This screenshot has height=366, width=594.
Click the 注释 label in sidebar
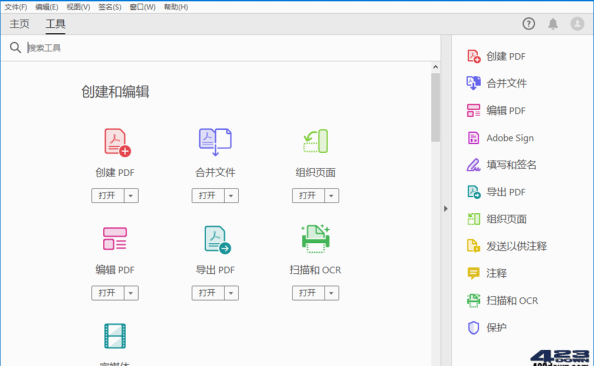[497, 273]
